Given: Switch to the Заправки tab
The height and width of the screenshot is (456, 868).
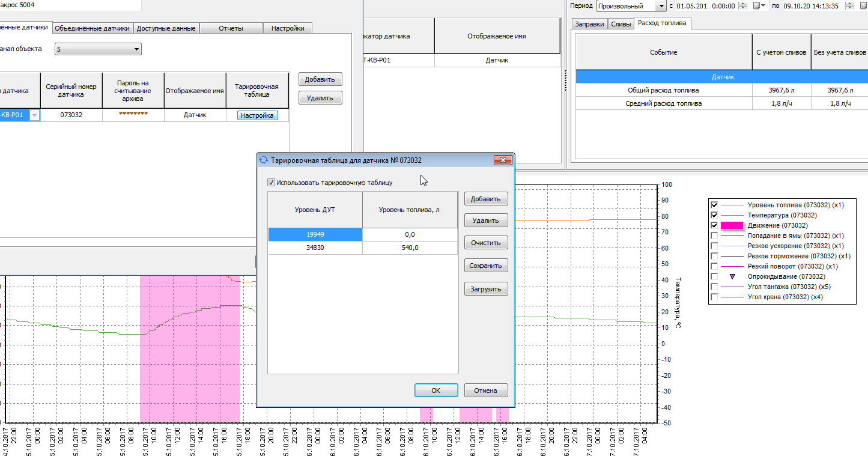Looking at the screenshot, I should tap(589, 24).
